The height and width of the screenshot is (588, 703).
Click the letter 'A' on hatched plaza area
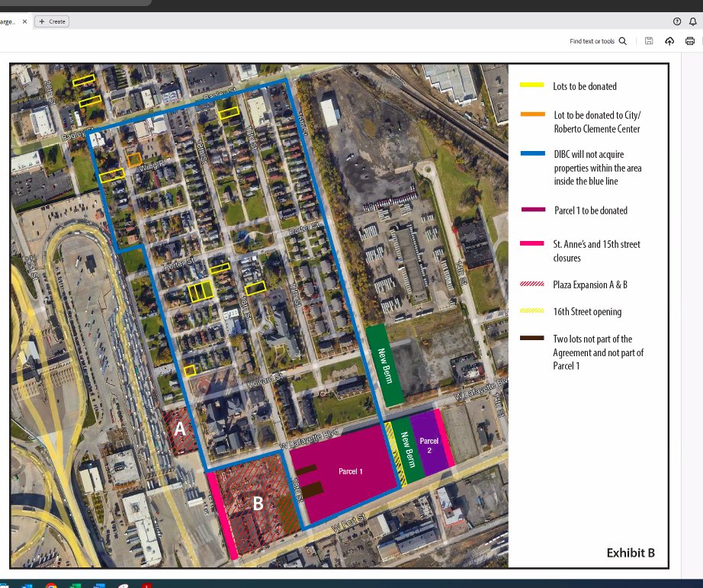click(180, 429)
